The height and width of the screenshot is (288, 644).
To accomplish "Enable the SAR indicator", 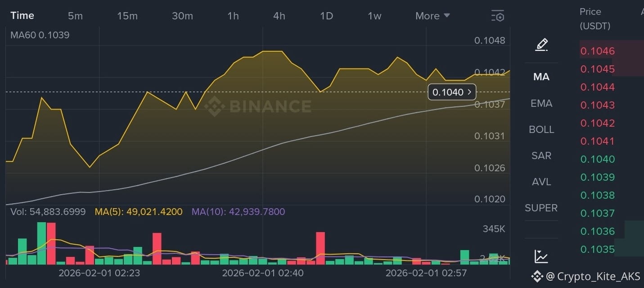I will pyautogui.click(x=541, y=155).
